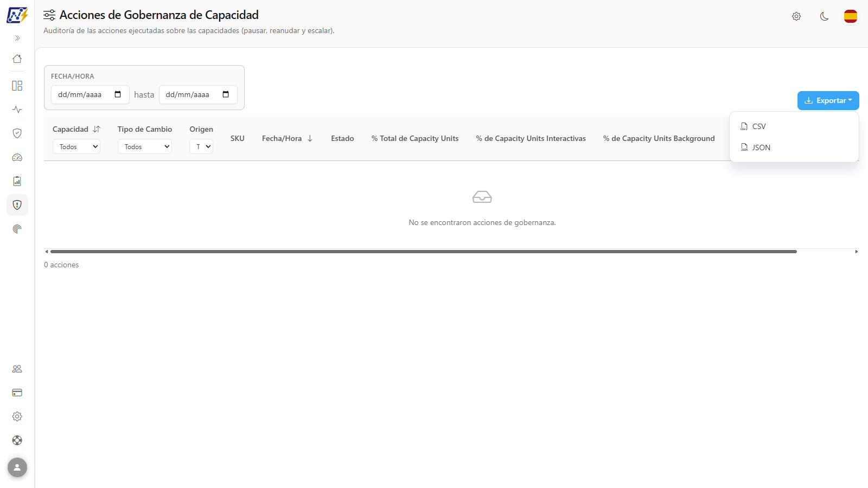Click the end date input field

(x=198, y=94)
